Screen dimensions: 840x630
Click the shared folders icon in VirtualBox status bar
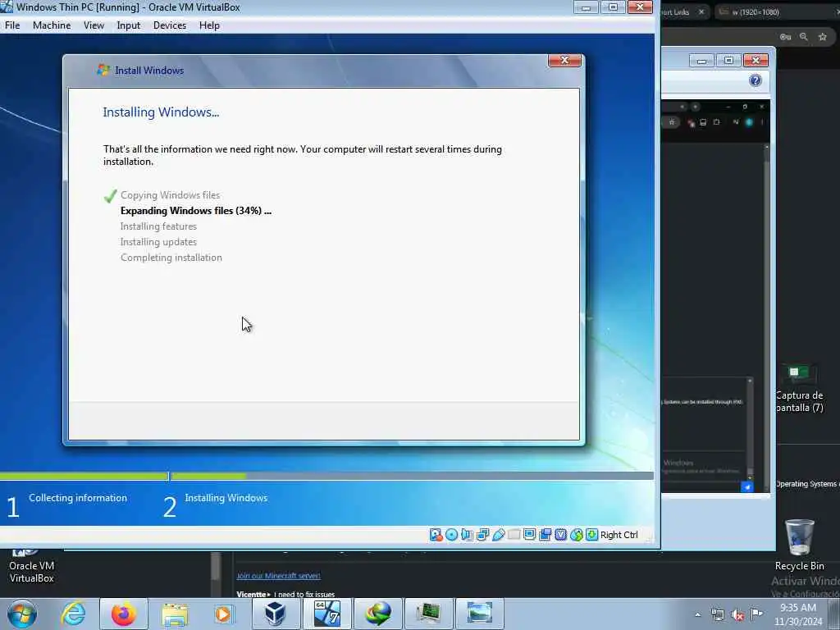pos(514,535)
